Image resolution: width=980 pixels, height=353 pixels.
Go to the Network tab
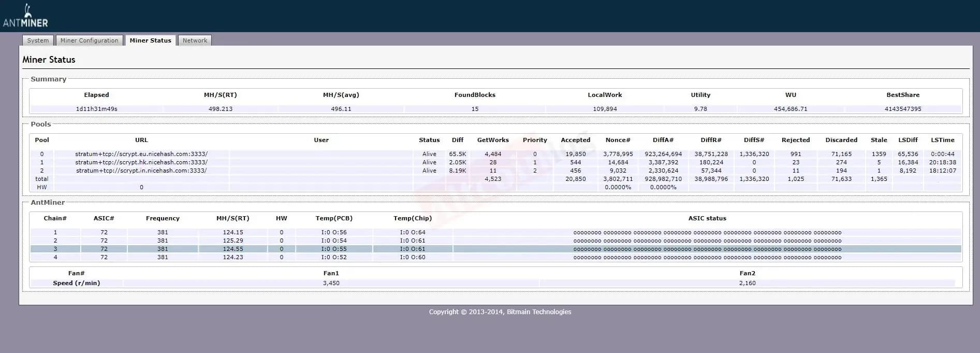click(x=195, y=40)
